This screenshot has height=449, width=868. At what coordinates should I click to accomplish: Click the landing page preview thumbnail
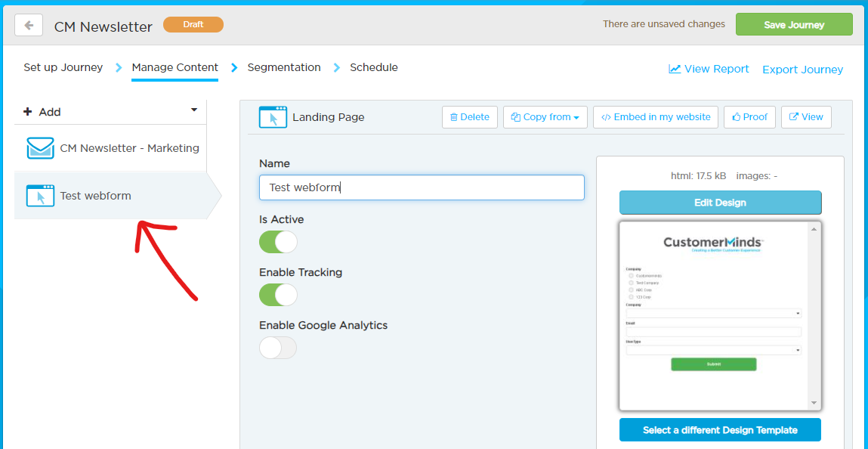point(720,316)
